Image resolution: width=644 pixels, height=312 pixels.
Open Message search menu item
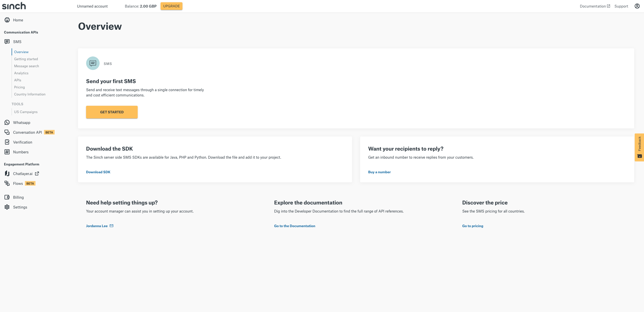[x=26, y=66]
